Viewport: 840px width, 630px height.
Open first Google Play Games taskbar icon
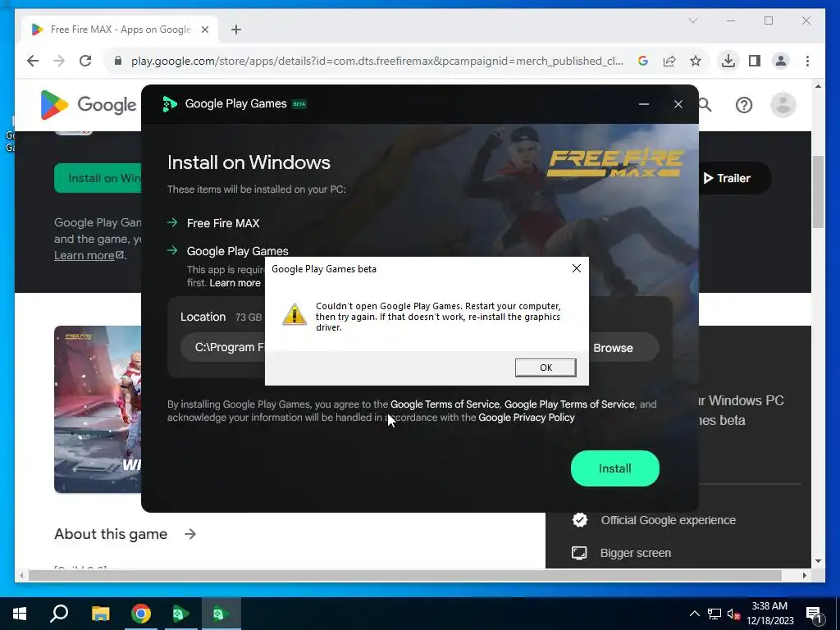click(x=181, y=614)
